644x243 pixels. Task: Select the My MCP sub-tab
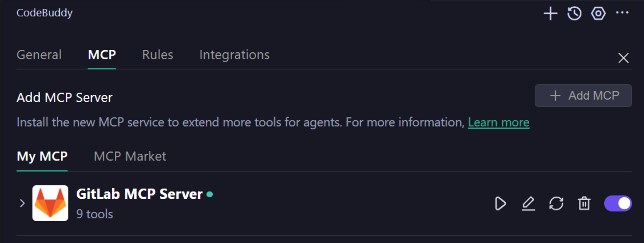click(42, 156)
